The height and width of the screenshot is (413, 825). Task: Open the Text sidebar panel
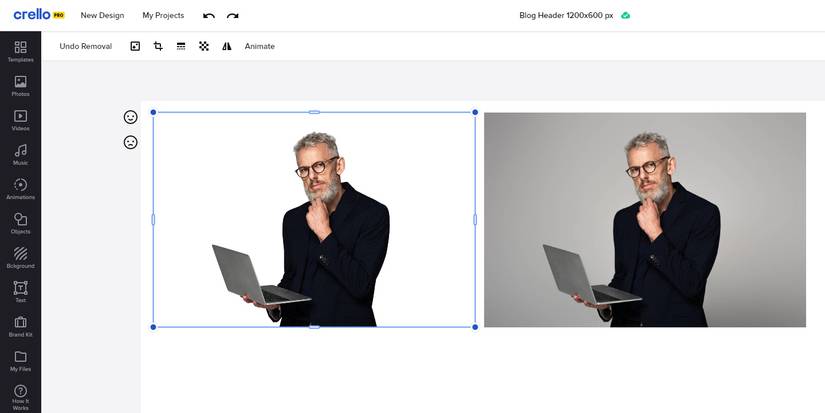(21, 292)
